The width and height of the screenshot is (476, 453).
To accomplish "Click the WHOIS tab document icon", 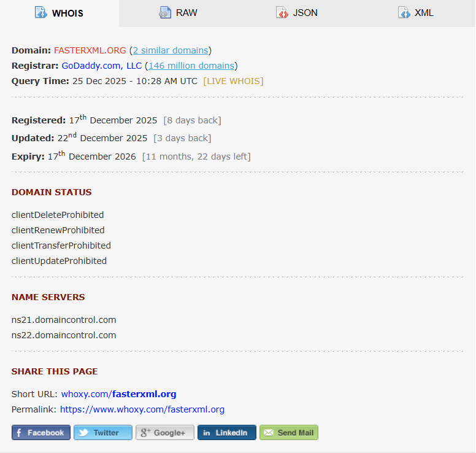I will point(40,12).
